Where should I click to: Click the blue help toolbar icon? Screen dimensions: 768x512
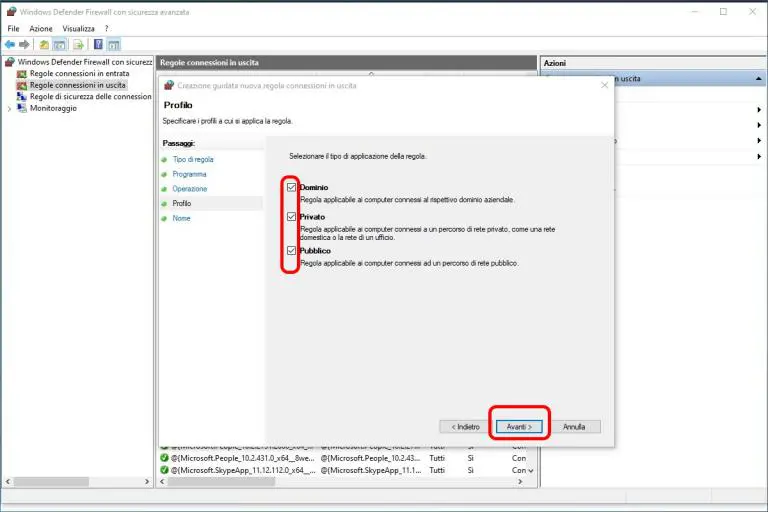click(x=98, y=45)
